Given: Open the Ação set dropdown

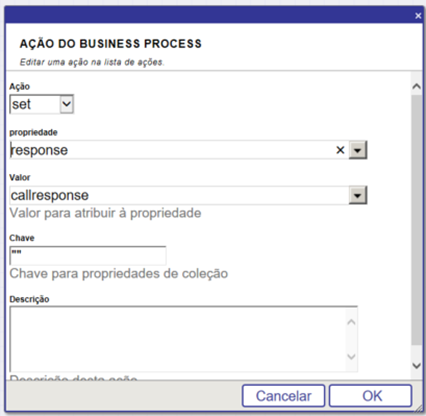Looking at the screenshot, I should click(42, 104).
